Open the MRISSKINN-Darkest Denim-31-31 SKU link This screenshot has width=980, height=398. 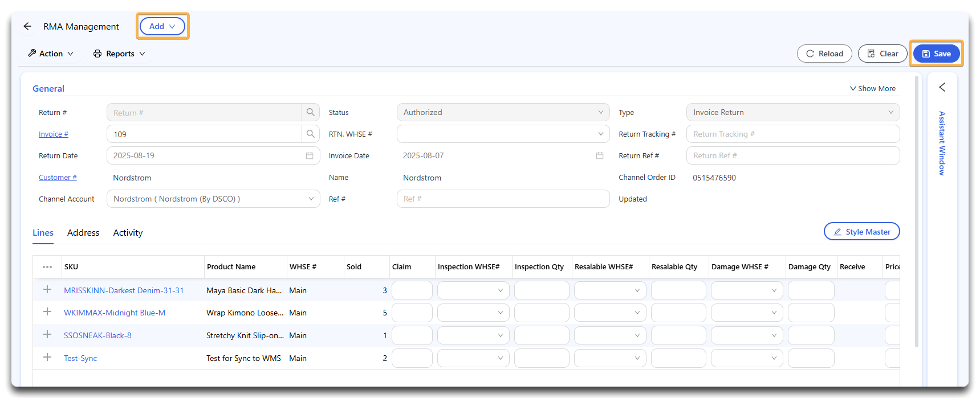tap(124, 290)
